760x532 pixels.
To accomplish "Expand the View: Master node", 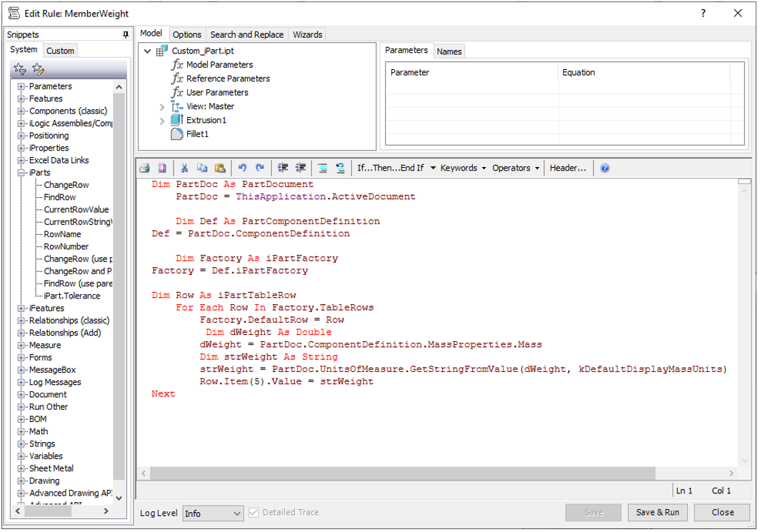I will [x=162, y=107].
